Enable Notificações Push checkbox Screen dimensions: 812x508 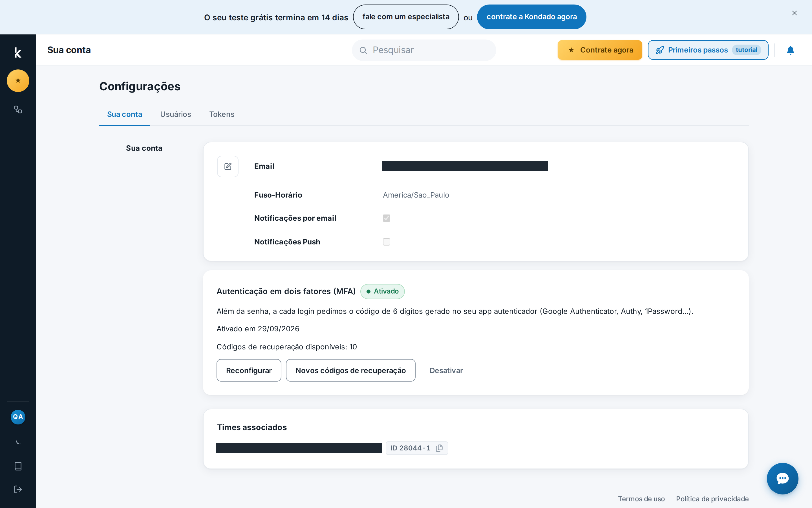coord(387,242)
